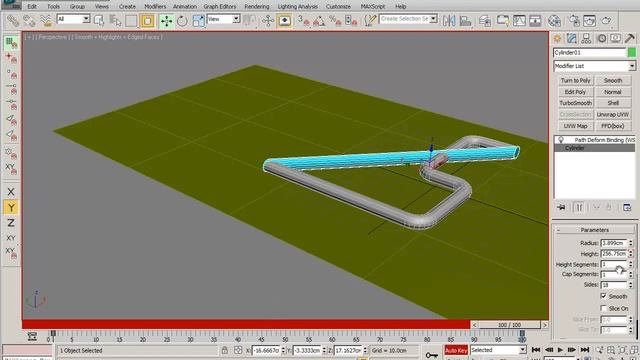Toggle Select and Manipulate mode
Viewport: 640px width, 360px height.
(268, 20)
